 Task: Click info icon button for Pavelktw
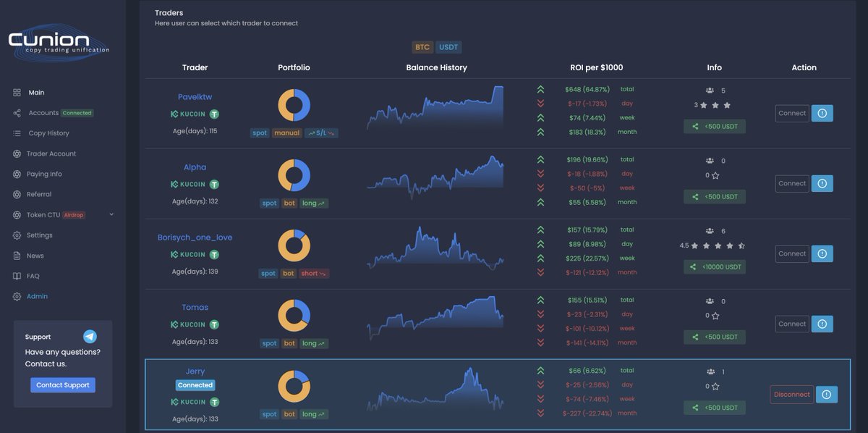[822, 113]
